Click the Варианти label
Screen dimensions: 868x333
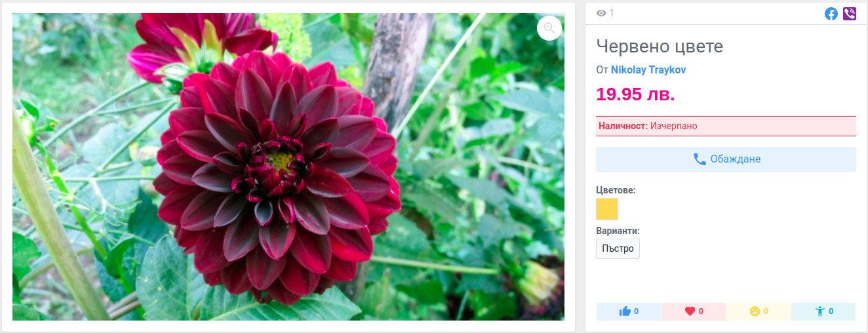(618, 231)
